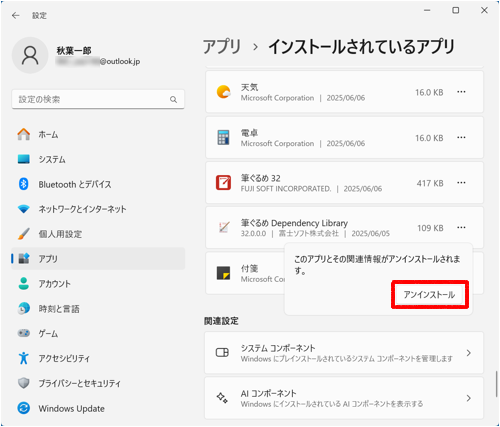Click the 付箋 app name text
Image resolution: width=500 pixels, height=427 pixels.
click(x=249, y=269)
